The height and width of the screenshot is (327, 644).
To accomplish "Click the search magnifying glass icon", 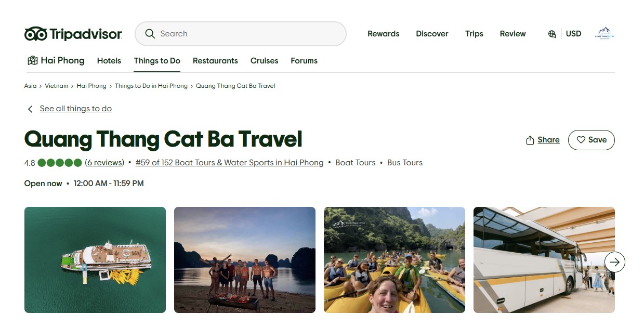I will (150, 33).
